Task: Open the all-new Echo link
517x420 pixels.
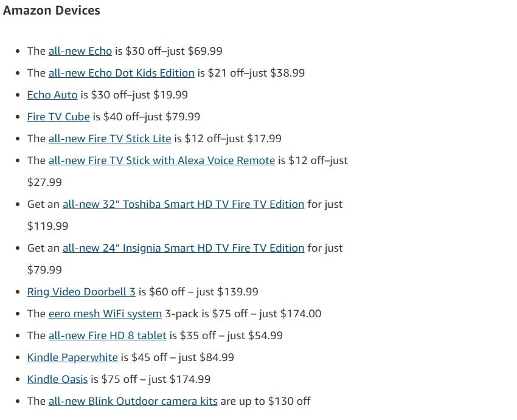Action: click(80, 51)
